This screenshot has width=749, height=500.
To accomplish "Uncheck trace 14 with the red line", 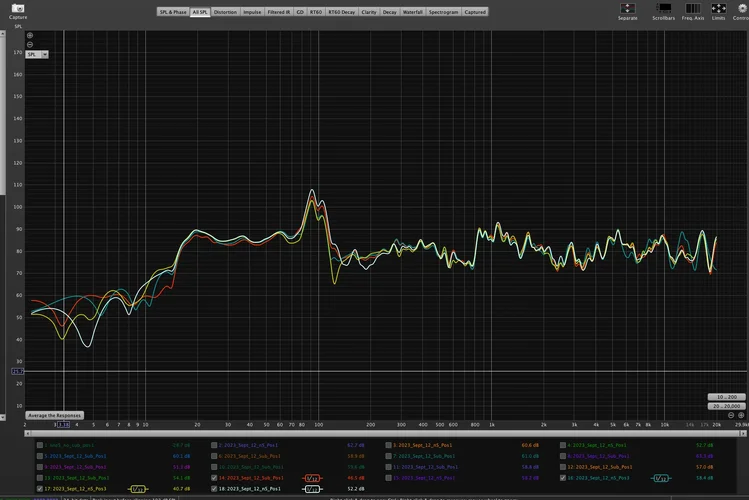I will click(x=215, y=478).
